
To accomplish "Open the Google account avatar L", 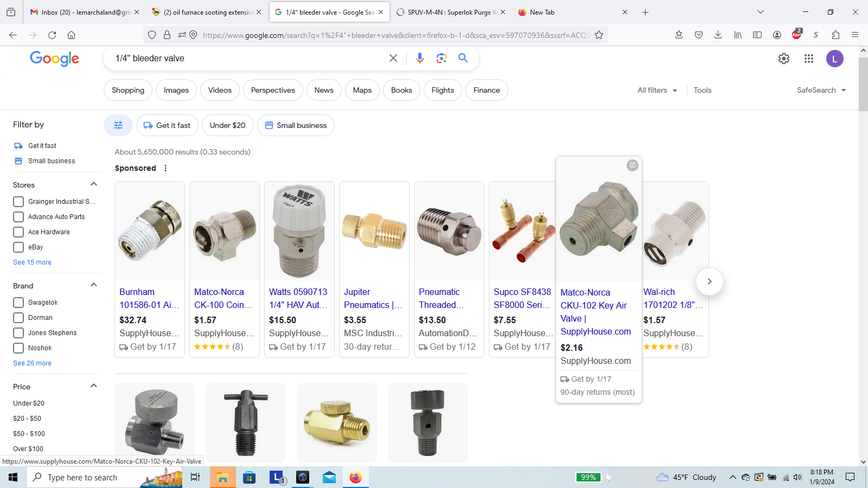I will [835, 59].
